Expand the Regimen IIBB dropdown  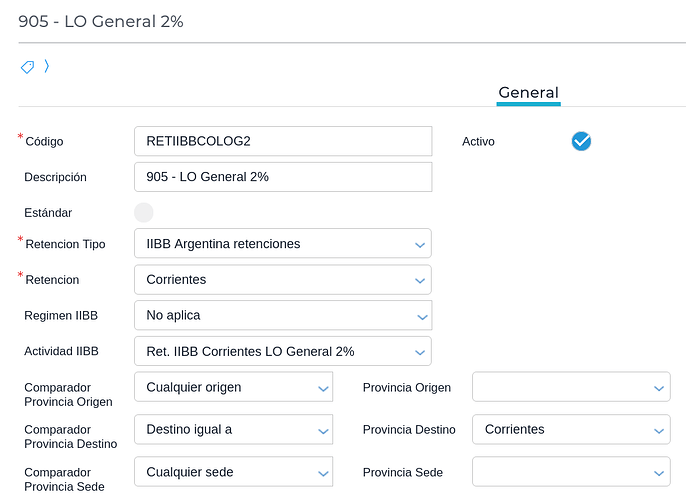[282, 316]
